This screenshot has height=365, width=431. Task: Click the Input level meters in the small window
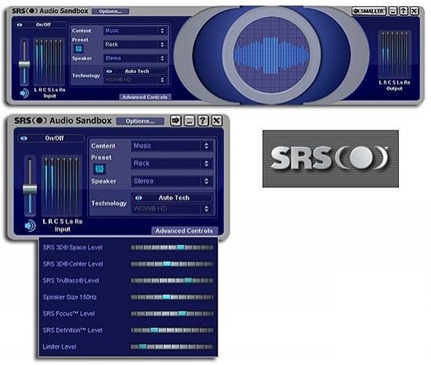click(x=62, y=186)
